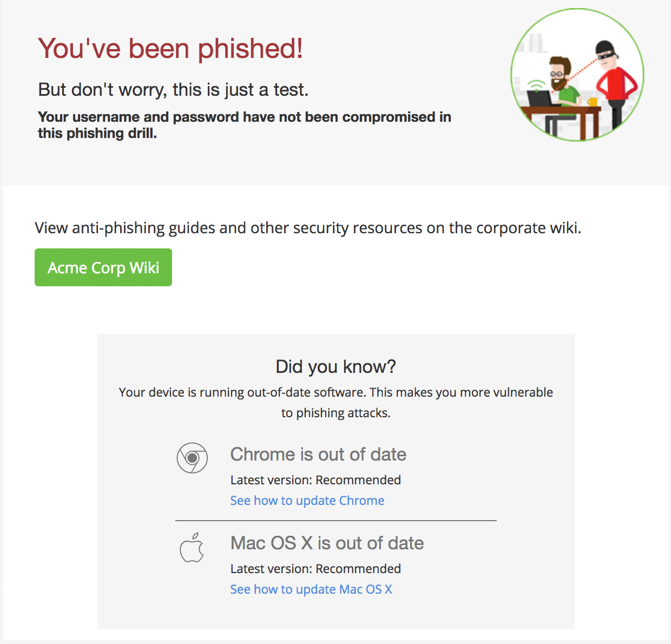Click the circular phishing illustration graphic
671x644 pixels.
[576, 78]
